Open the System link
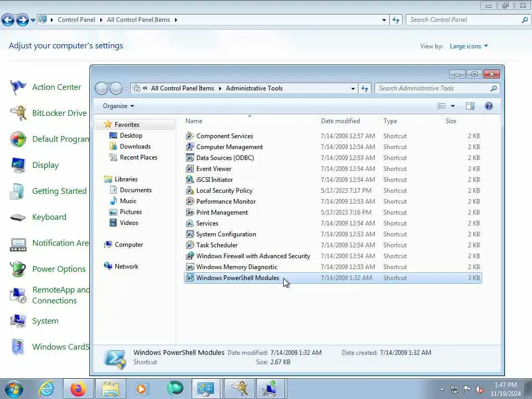 point(46,321)
